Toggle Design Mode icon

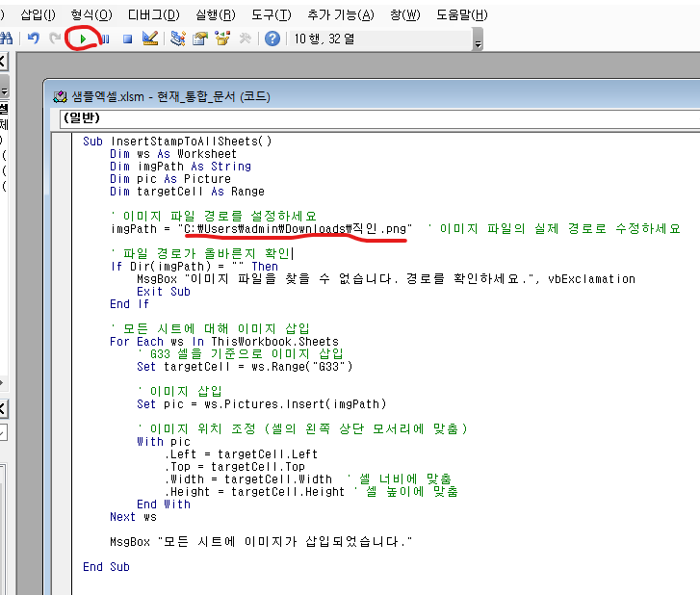(150, 39)
